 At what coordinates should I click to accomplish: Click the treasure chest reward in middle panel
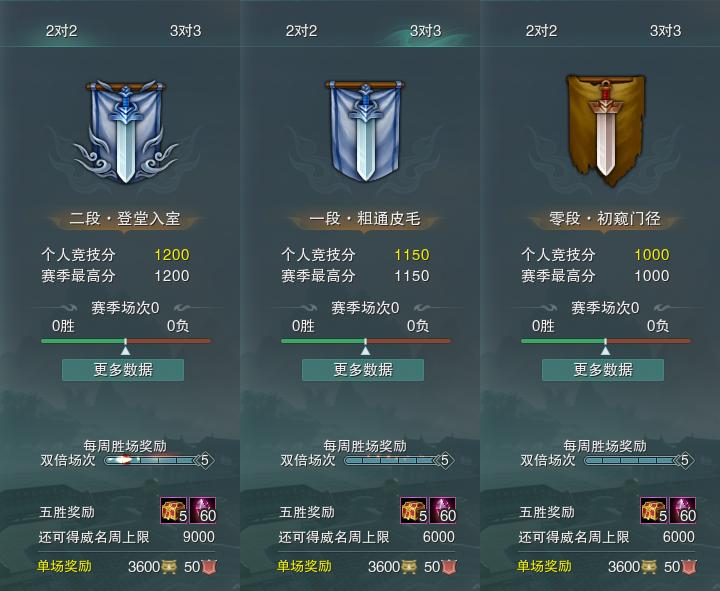pos(414,510)
